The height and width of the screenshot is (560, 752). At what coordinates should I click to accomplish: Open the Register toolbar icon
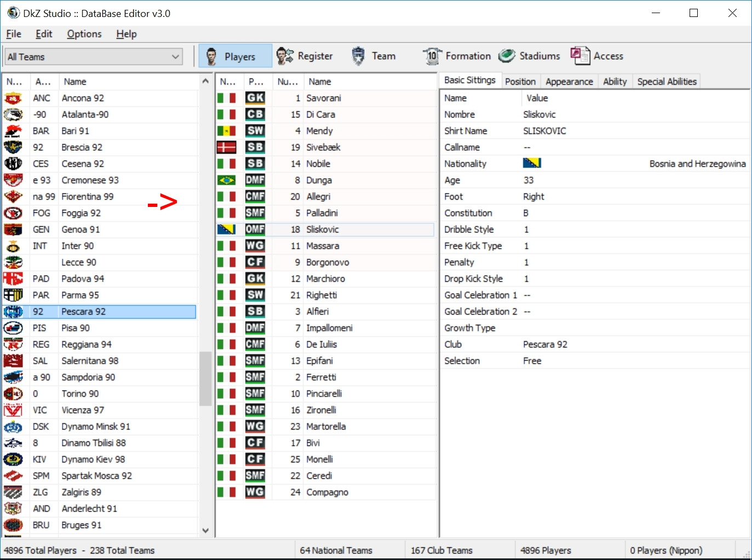point(285,56)
